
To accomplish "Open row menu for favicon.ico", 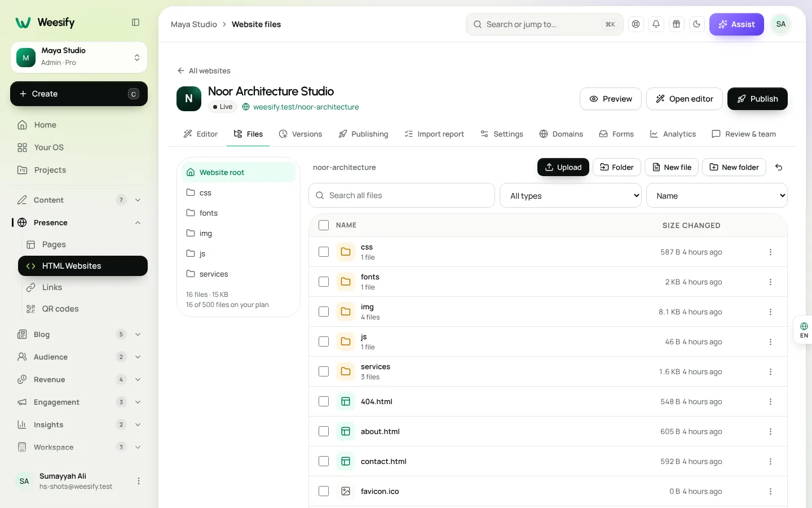I will [770, 492].
